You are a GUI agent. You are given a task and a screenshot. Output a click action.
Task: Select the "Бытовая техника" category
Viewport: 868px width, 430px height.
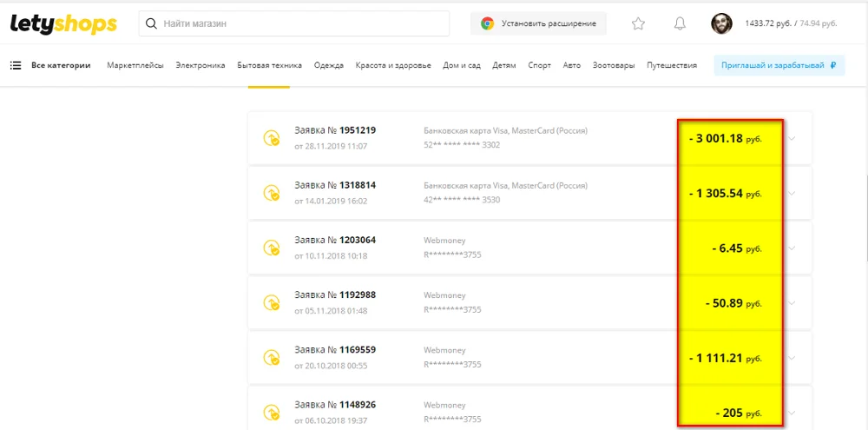point(269,65)
